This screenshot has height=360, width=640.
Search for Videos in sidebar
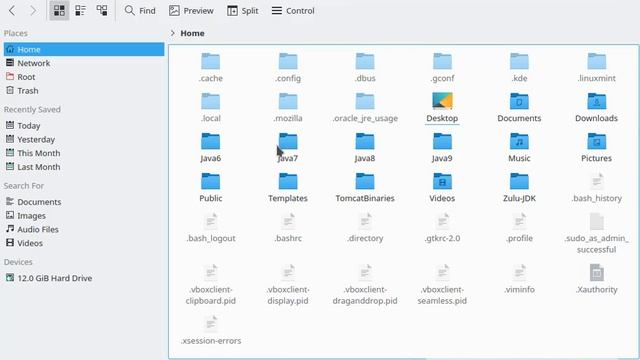point(84,243)
